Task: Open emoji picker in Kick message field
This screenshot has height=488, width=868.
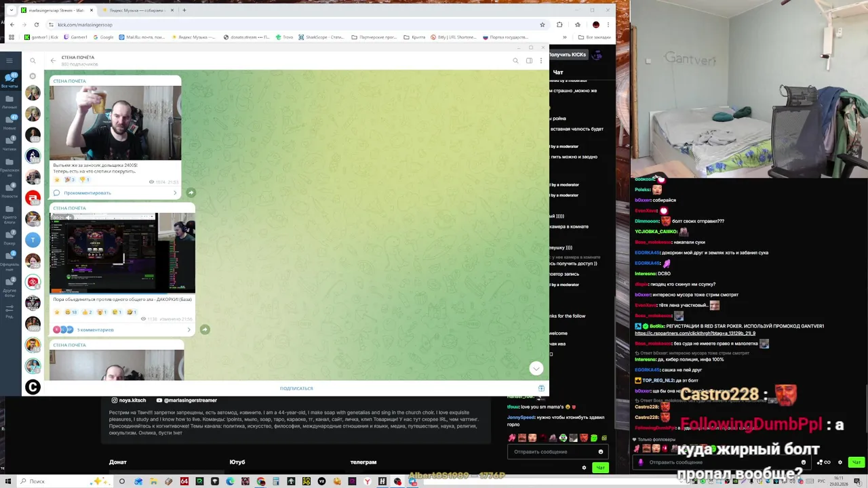Action: tap(600, 451)
